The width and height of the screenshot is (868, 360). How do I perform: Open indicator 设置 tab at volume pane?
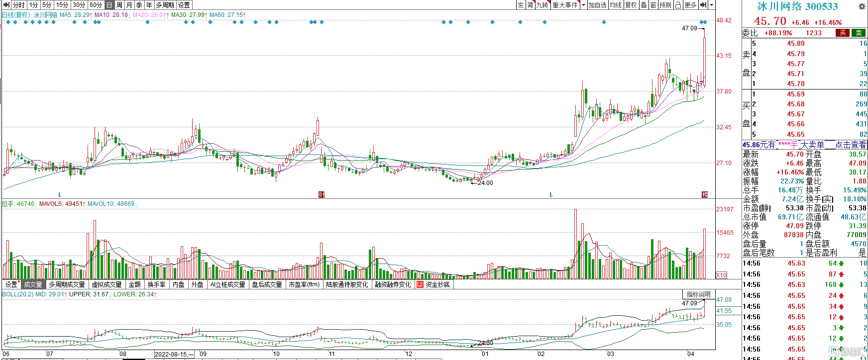tap(11, 284)
